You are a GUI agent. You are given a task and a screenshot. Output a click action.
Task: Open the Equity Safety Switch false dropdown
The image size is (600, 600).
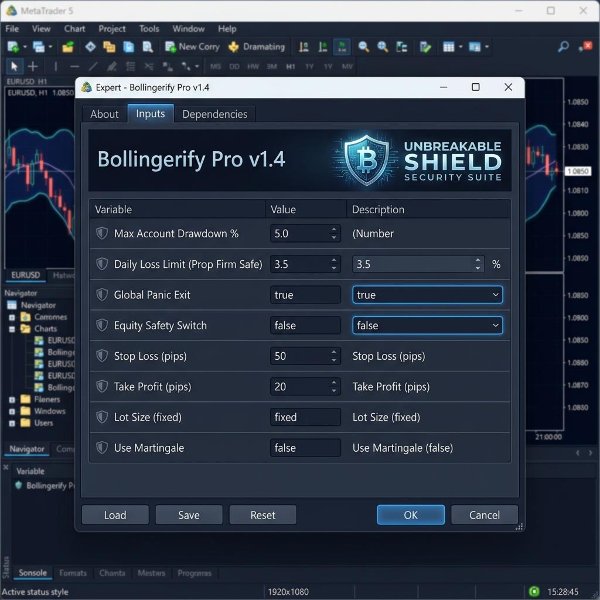coord(427,325)
